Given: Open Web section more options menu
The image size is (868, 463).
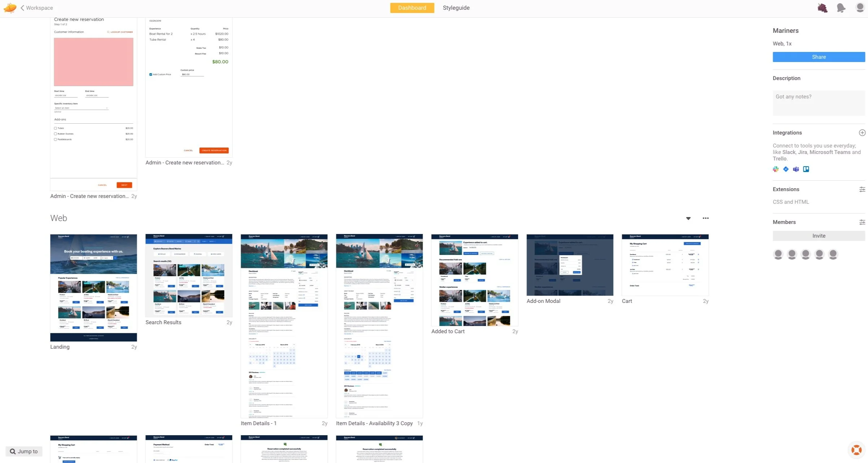Looking at the screenshot, I should point(706,218).
